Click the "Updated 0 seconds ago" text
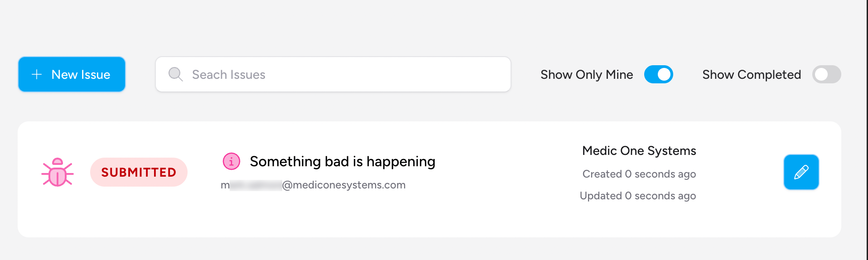The width and height of the screenshot is (868, 260). tap(637, 196)
